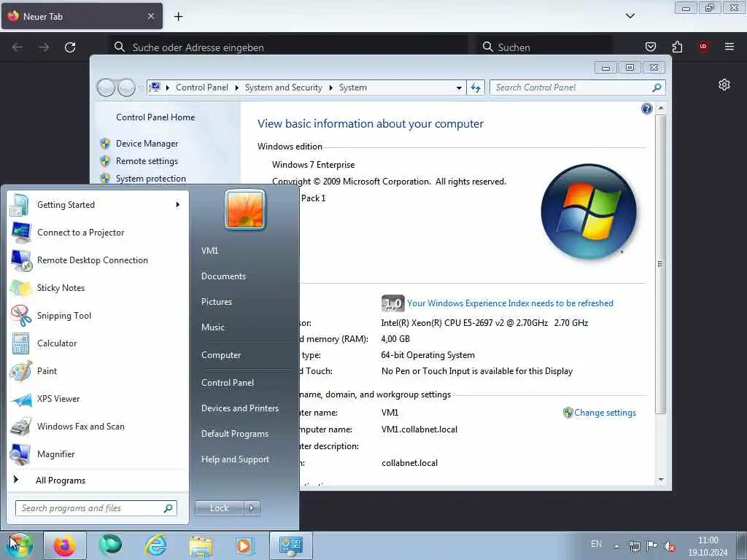Open Firefox from the taskbar
747x560 pixels.
click(64, 545)
